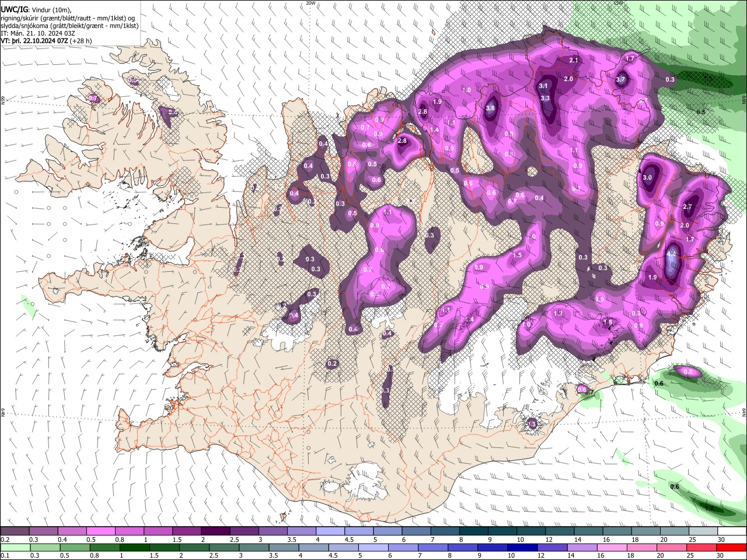Click the 3.3 snowfall value on the map
Image resolution: width=747 pixels, height=560 pixels.
click(545, 98)
